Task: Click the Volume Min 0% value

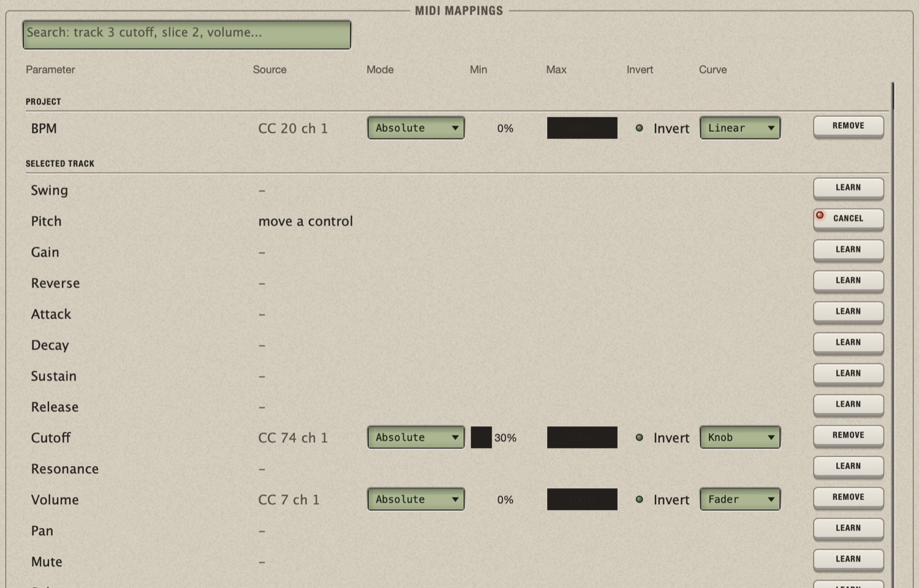Action: click(505, 500)
